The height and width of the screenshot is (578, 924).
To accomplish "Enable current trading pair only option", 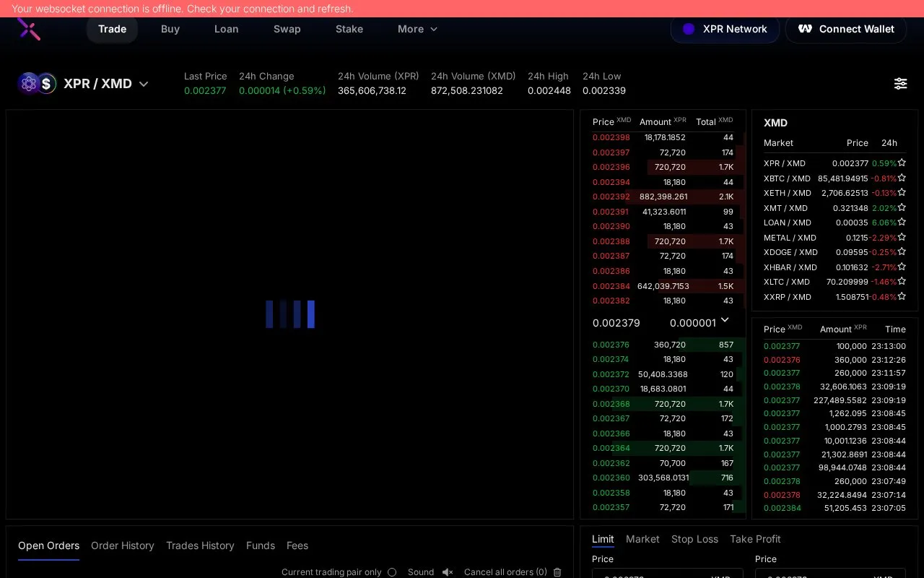I will 392,572.
